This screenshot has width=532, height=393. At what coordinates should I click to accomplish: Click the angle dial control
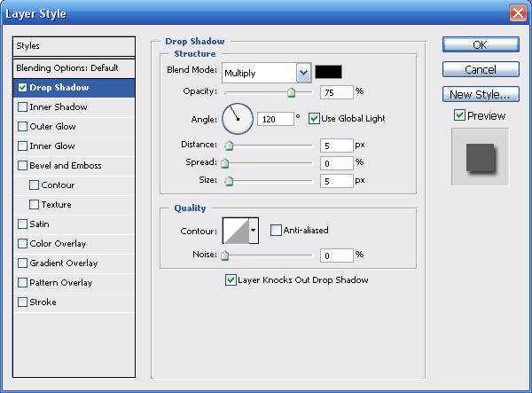click(x=237, y=117)
